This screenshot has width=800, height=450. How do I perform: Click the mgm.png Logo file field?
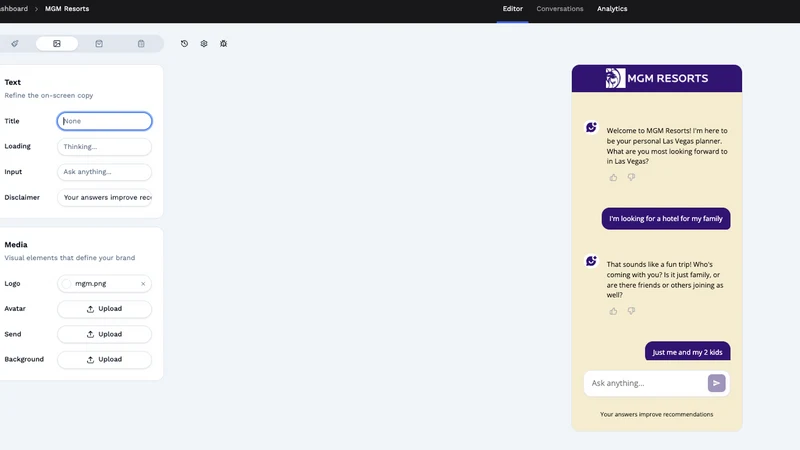(x=104, y=284)
